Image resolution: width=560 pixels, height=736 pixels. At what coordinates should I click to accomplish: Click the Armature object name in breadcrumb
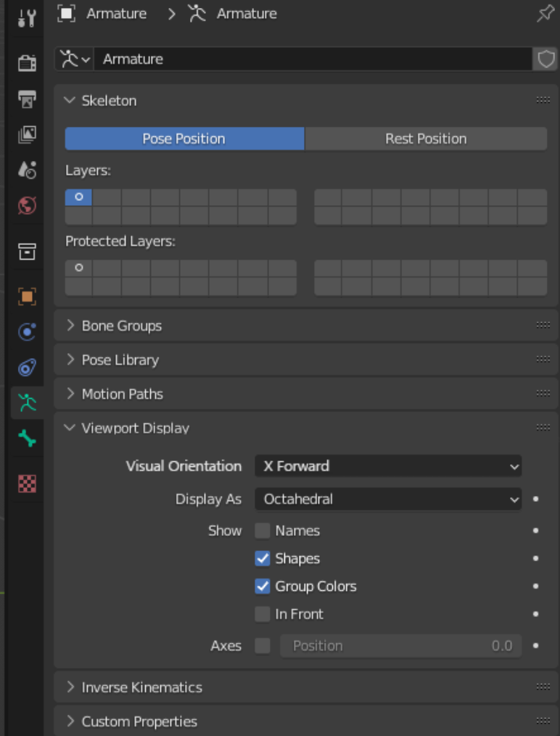pyautogui.click(x=116, y=14)
